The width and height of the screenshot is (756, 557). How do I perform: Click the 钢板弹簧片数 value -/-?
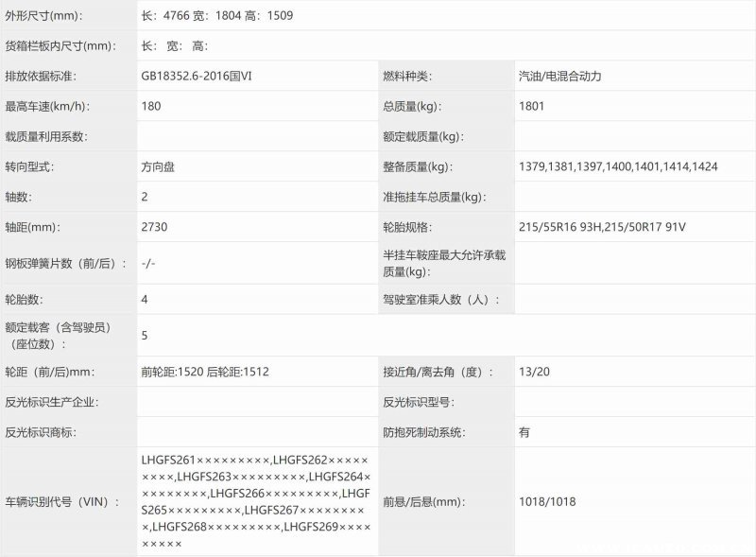coord(148,264)
